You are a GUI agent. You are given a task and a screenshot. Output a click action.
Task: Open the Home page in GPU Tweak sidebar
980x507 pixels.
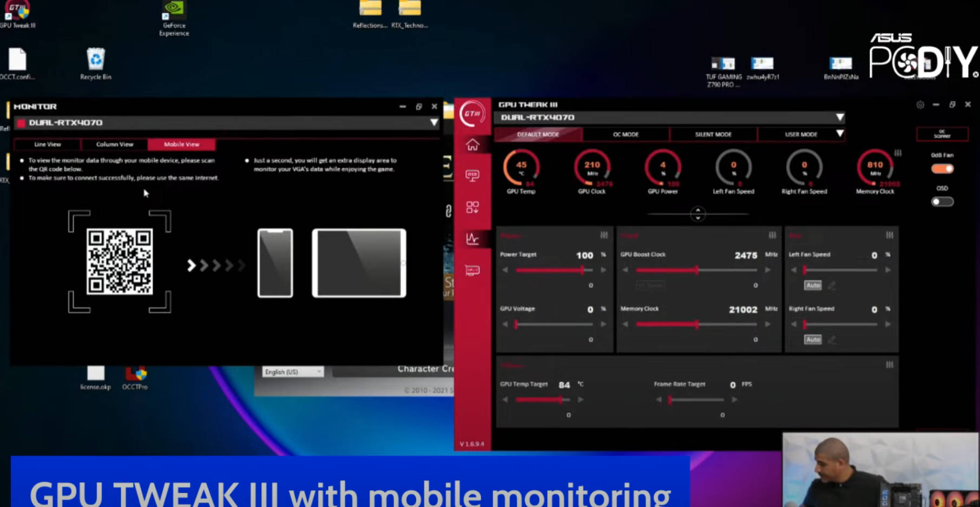(x=472, y=145)
